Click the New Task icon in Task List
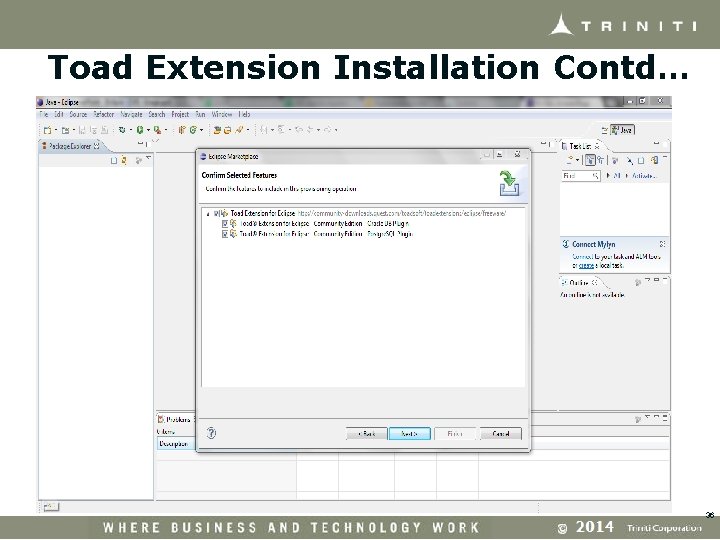The image size is (720, 540). click(570, 160)
